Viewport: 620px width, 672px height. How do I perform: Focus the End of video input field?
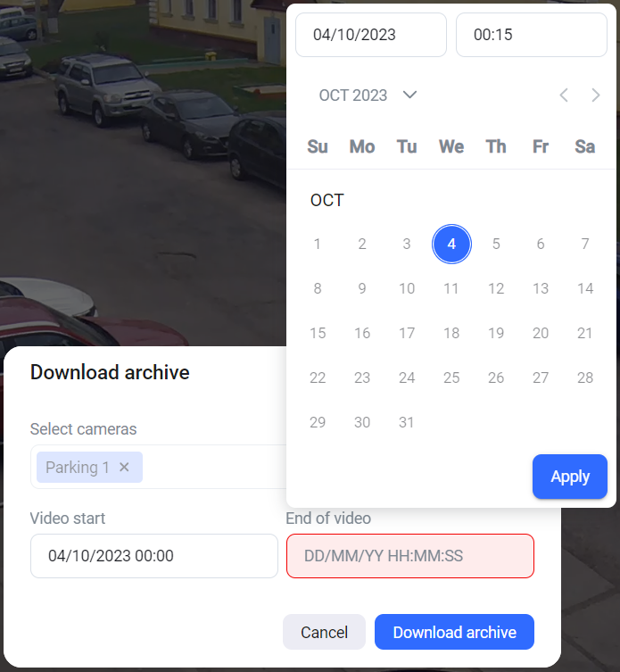click(409, 556)
